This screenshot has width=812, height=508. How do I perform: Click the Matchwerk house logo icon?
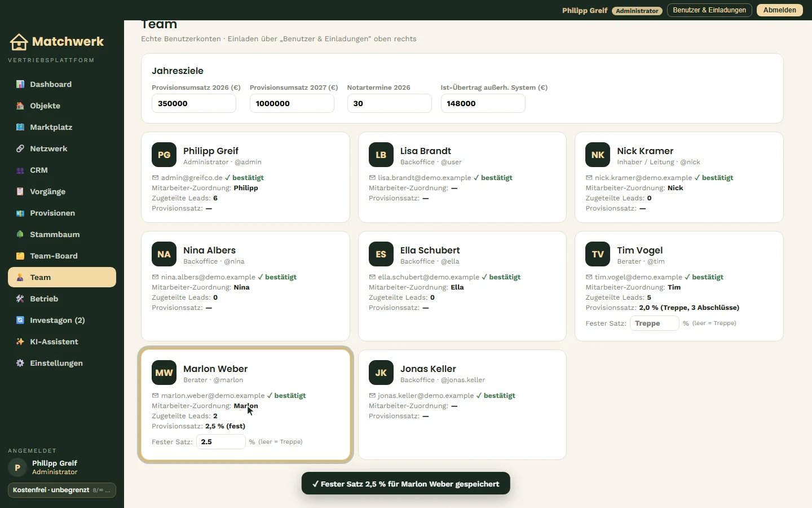19,42
